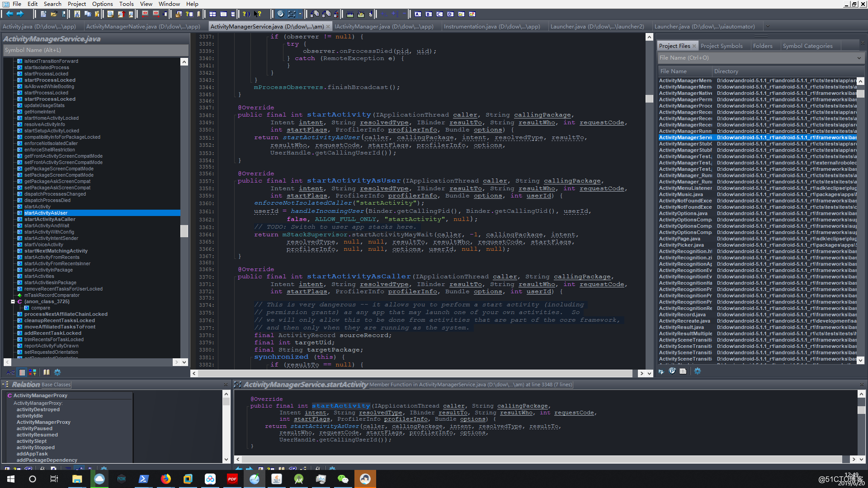Select activityDestroyed in Relation panel
868x488 pixels.
38,409
